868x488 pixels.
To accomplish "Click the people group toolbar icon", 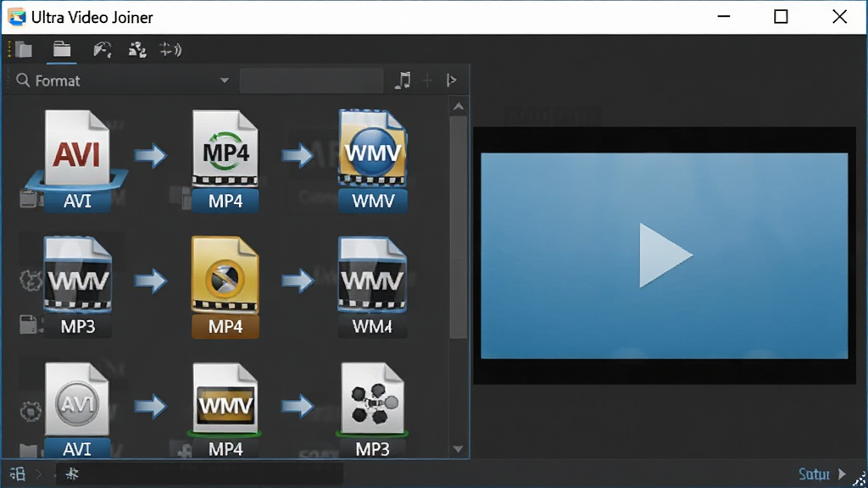I will 136,50.
